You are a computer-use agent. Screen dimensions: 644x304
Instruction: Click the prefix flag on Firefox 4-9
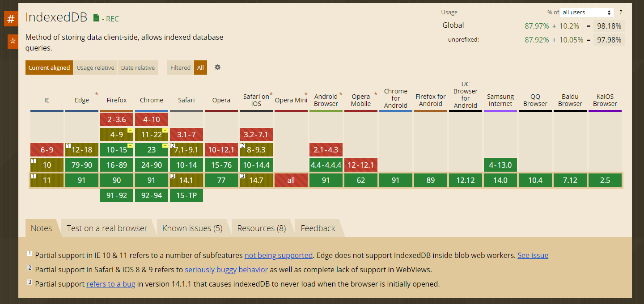pos(130,131)
